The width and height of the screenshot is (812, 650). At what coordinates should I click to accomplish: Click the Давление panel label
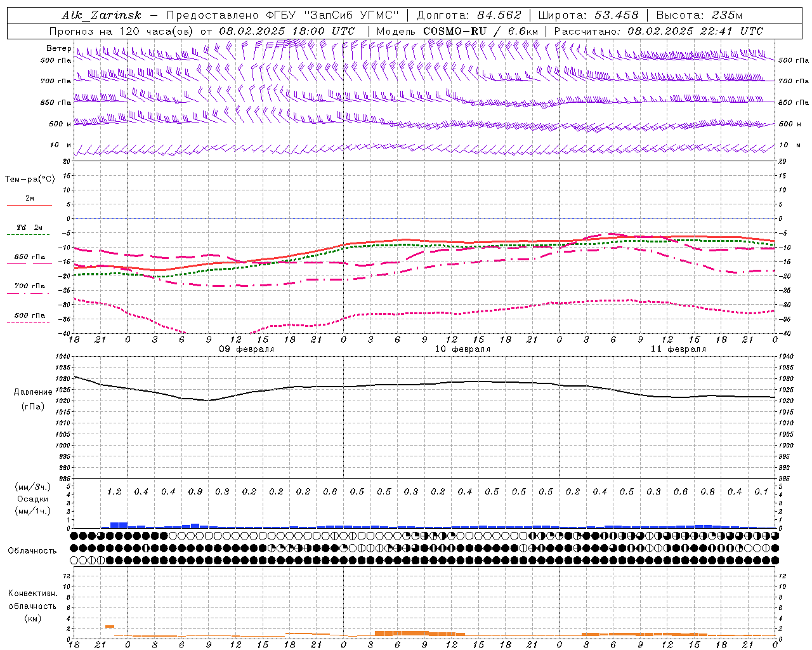pos(33,392)
